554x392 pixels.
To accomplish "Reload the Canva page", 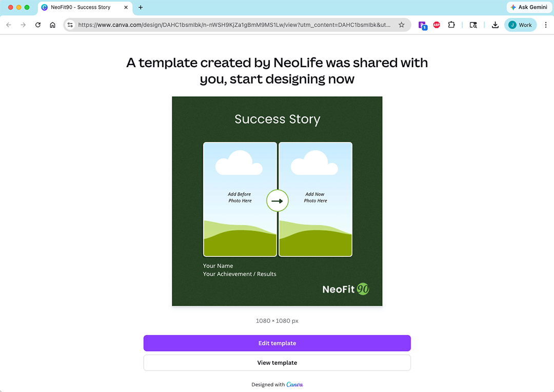I will tap(38, 25).
